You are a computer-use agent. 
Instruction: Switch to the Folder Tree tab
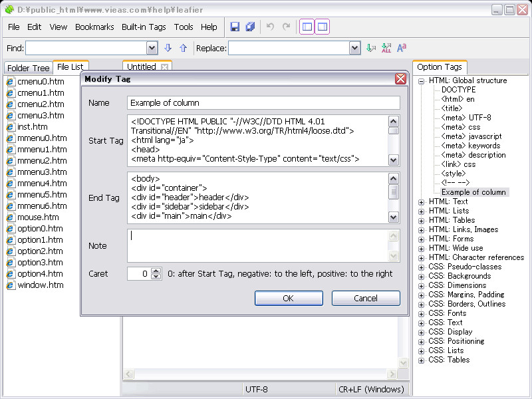click(x=28, y=68)
